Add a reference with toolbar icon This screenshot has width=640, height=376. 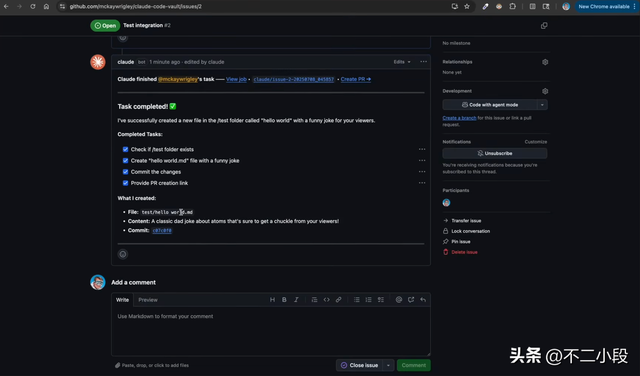coord(411,300)
